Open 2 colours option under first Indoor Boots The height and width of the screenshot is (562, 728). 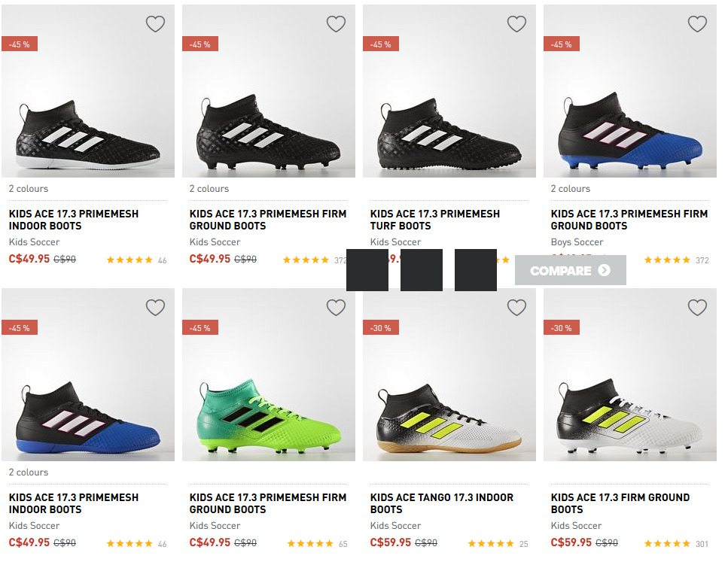29,188
